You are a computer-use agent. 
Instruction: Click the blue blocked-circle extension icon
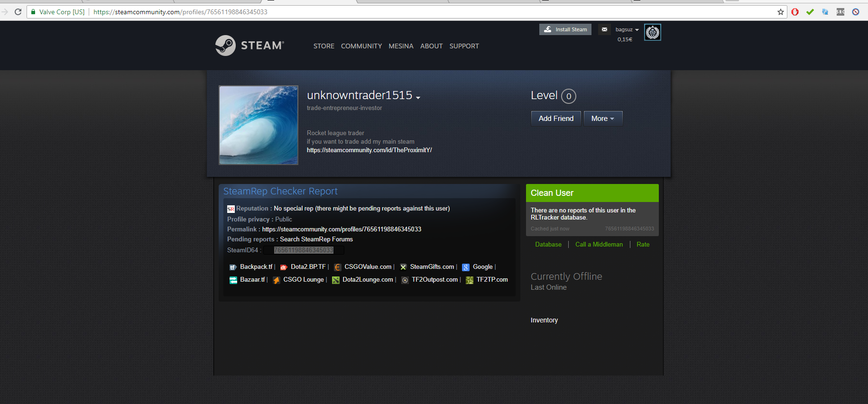coord(856,12)
